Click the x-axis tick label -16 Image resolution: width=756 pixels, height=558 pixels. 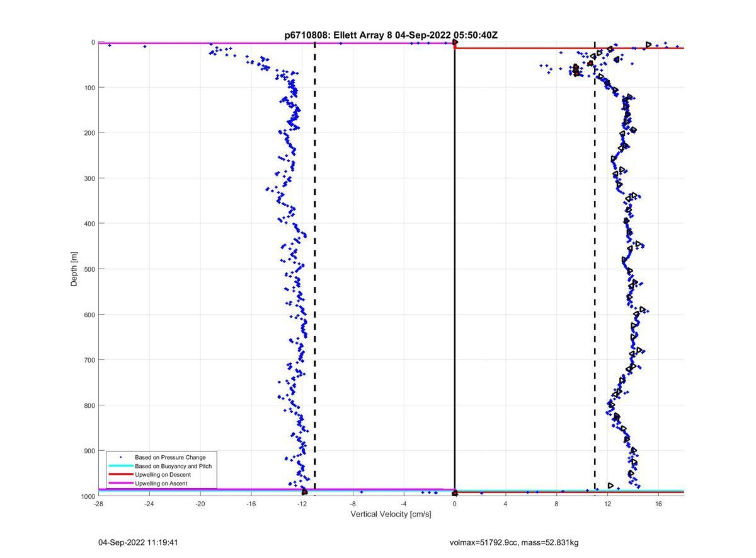tap(251, 504)
